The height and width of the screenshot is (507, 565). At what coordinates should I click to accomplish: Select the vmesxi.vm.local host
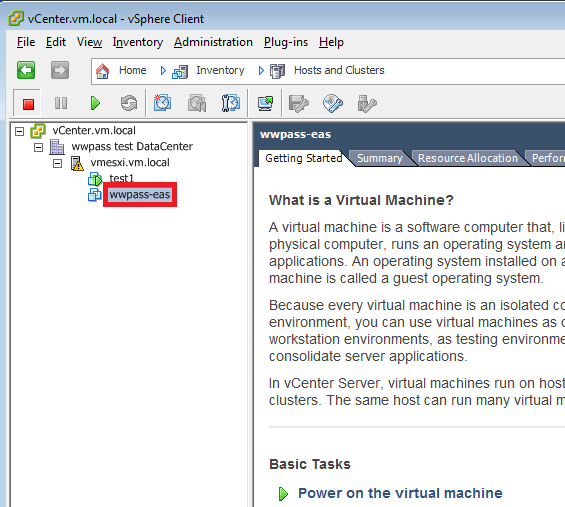click(130, 163)
